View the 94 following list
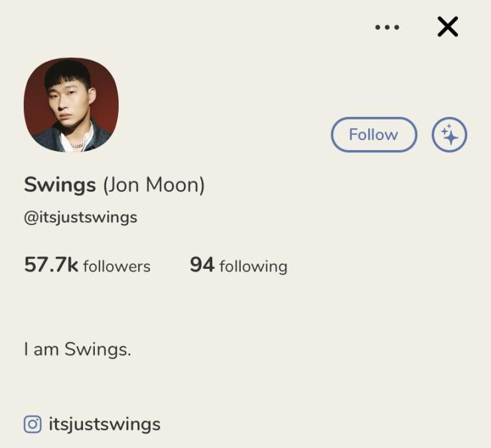491x448 pixels. point(238,265)
